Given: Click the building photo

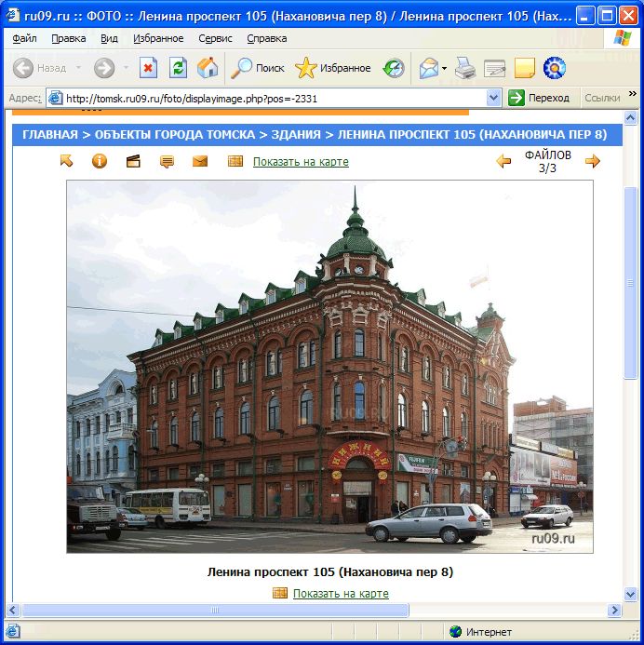Looking at the screenshot, I should tap(329, 366).
